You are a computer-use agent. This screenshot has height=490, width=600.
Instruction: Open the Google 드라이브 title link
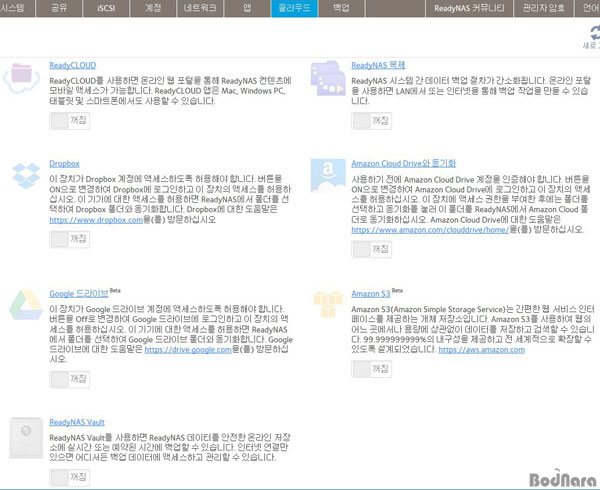[x=79, y=294]
